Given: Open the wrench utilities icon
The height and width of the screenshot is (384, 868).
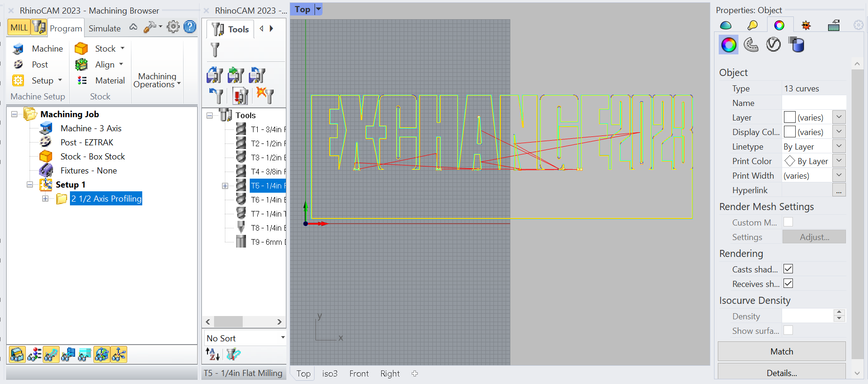Looking at the screenshot, I should tap(150, 27).
